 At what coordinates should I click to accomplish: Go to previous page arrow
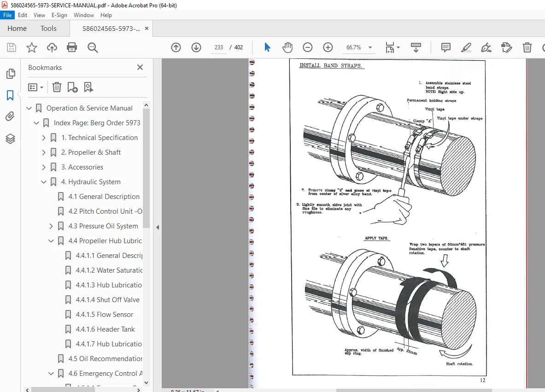176,47
